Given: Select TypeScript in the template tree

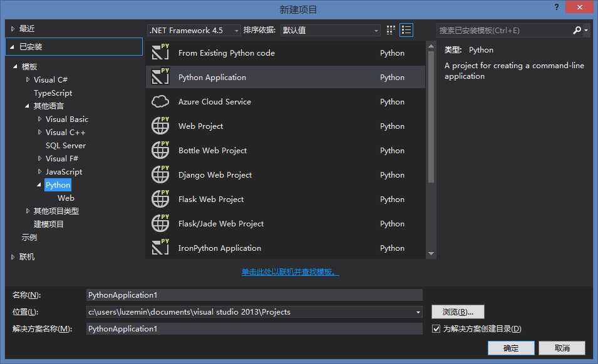Looking at the screenshot, I should [x=53, y=93].
